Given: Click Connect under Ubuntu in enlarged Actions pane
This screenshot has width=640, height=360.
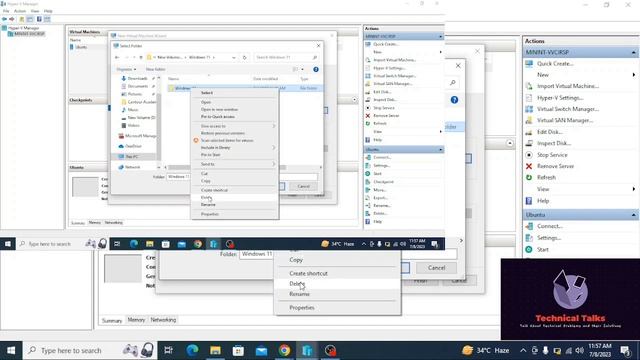Looking at the screenshot, I should [549, 226].
